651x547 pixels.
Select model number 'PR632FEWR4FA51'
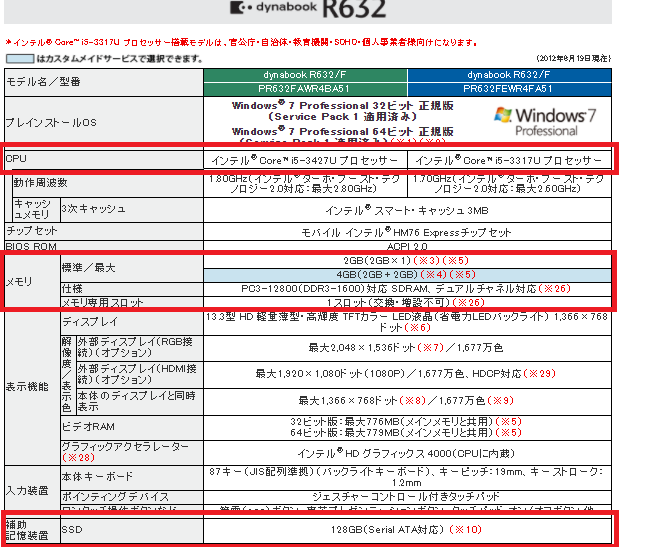[x=509, y=89]
